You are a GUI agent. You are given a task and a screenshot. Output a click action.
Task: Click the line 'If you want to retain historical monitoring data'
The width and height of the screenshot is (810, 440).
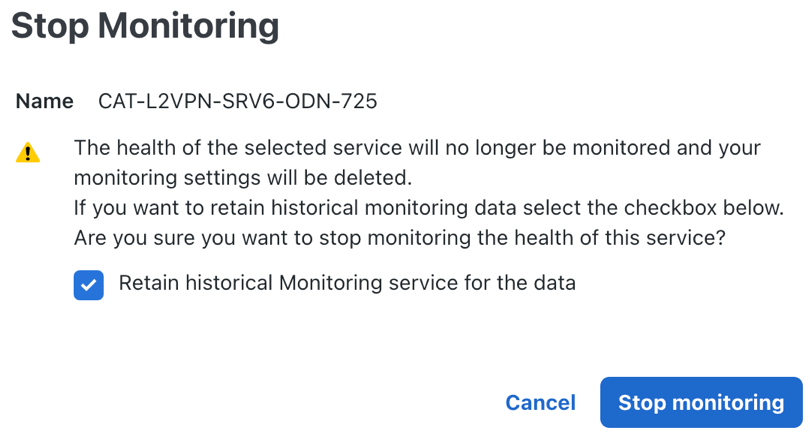(x=428, y=209)
